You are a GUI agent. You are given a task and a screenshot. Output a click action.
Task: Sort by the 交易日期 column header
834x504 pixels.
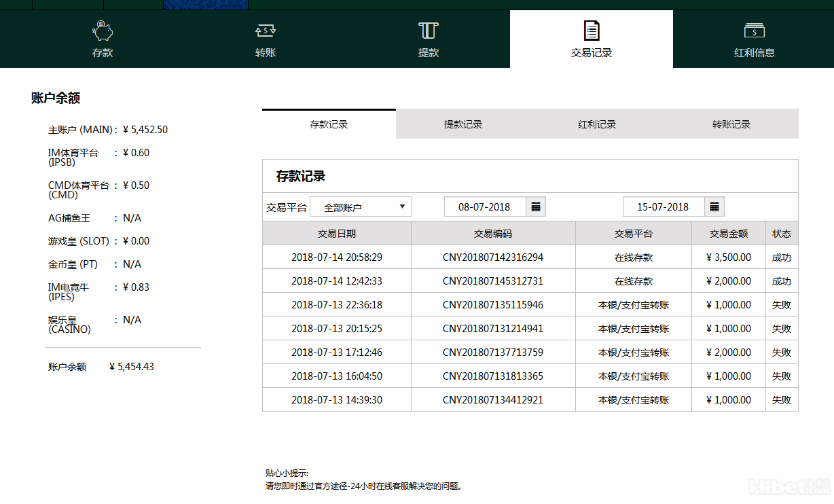coord(337,234)
